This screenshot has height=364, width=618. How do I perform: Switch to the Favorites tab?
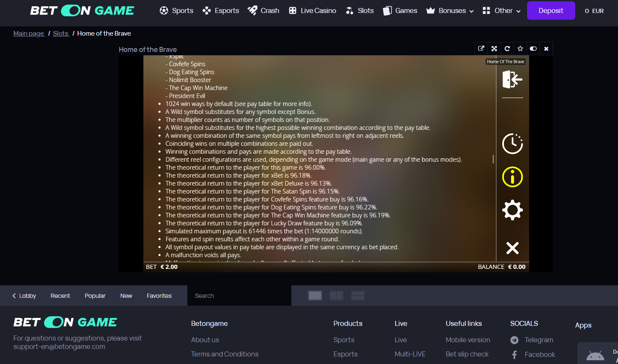[159, 296]
